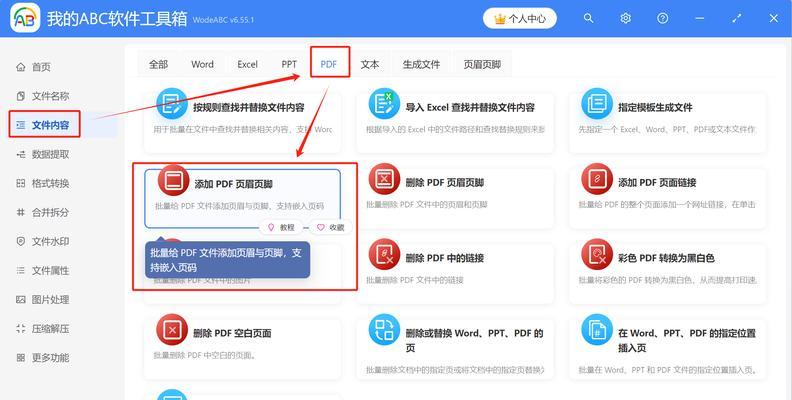Click the 删除 PDF 空白页面 icon
The height and width of the screenshot is (400, 792).
pos(172,330)
